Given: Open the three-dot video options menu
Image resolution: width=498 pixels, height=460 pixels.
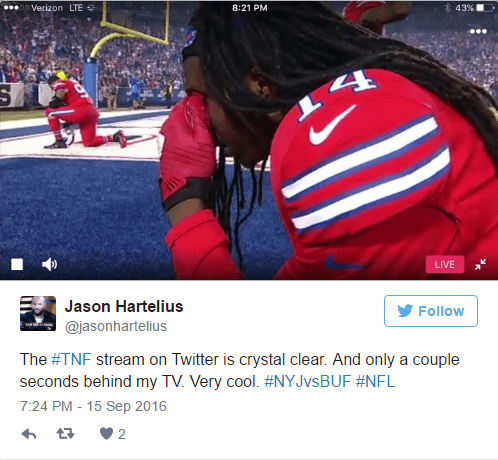Looking at the screenshot, I should 478,31.
